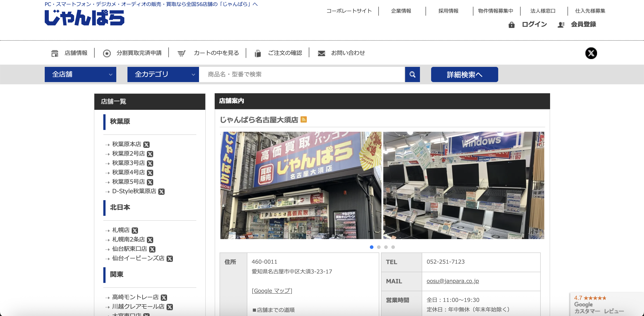Click the laptop display photo
The width and height of the screenshot is (644, 316).
[x=464, y=185]
